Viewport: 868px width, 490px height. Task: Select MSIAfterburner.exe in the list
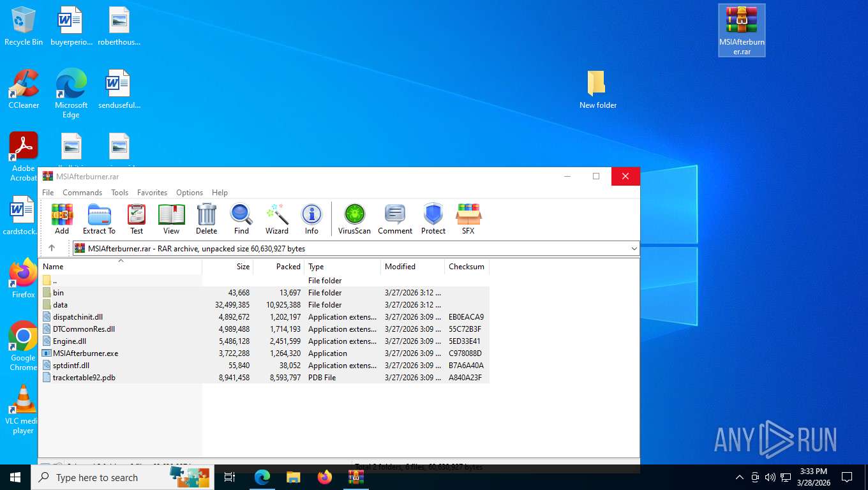click(264, 353)
